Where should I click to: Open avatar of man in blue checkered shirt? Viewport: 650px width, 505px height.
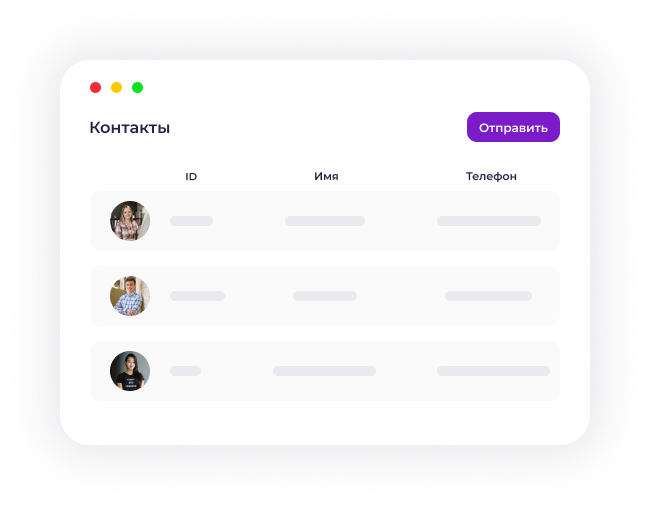(130, 296)
